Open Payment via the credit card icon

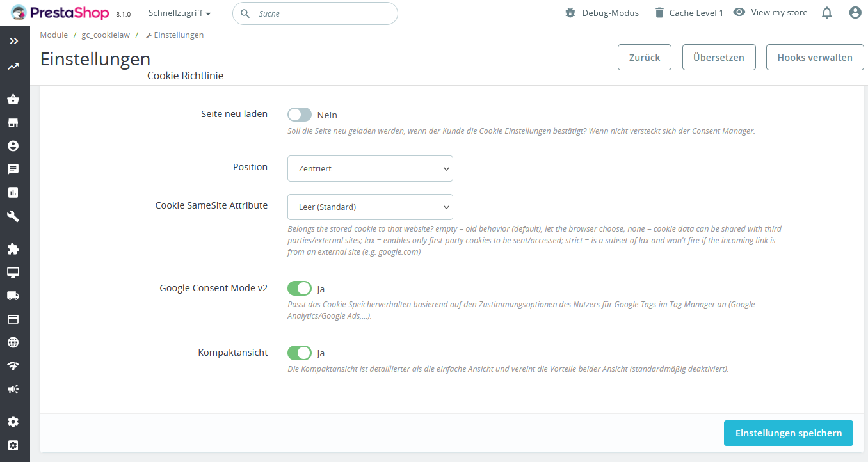pyautogui.click(x=13, y=319)
